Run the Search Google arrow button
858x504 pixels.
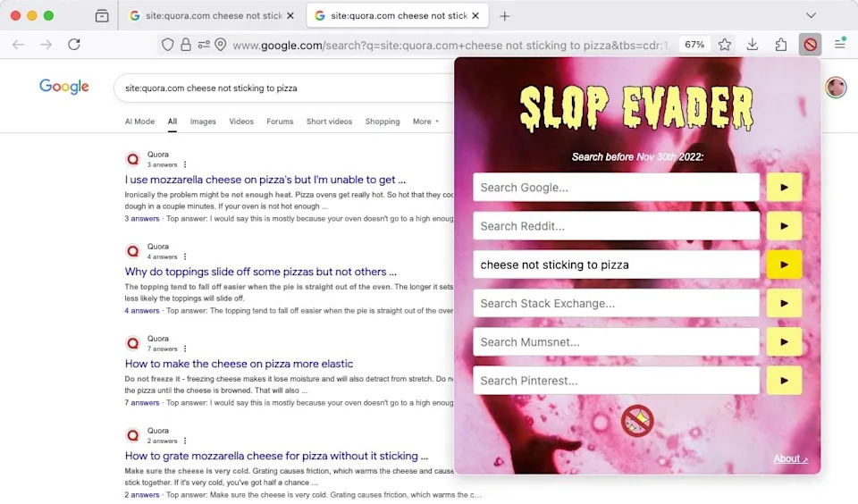(x=784, y=187)
